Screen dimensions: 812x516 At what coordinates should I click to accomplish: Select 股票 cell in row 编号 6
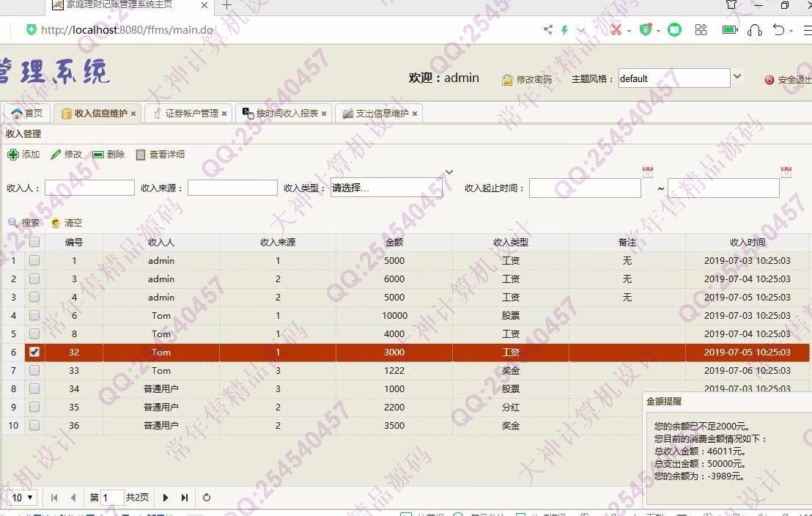click(x=511, y=315)
